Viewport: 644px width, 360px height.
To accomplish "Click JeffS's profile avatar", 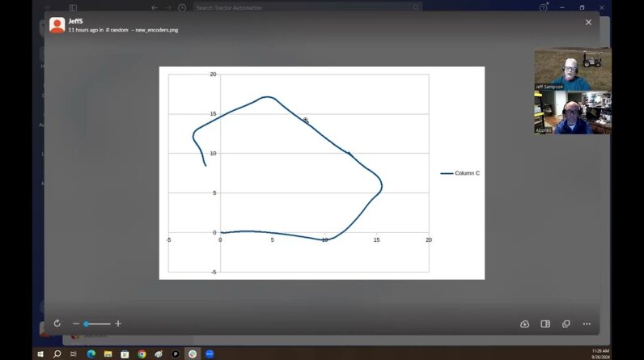I will (57, 25).
